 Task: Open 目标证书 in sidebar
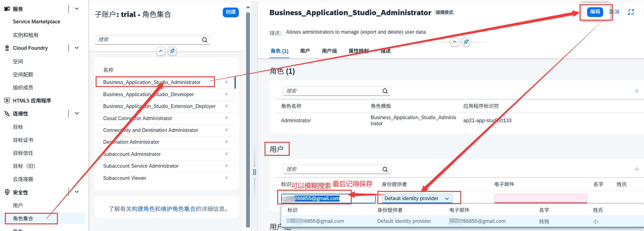pyautogui.click(x=23, y=140)
